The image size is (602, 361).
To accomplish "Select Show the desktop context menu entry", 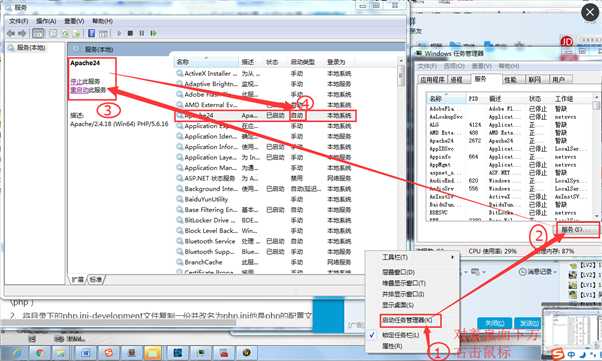I will point(398,305).
